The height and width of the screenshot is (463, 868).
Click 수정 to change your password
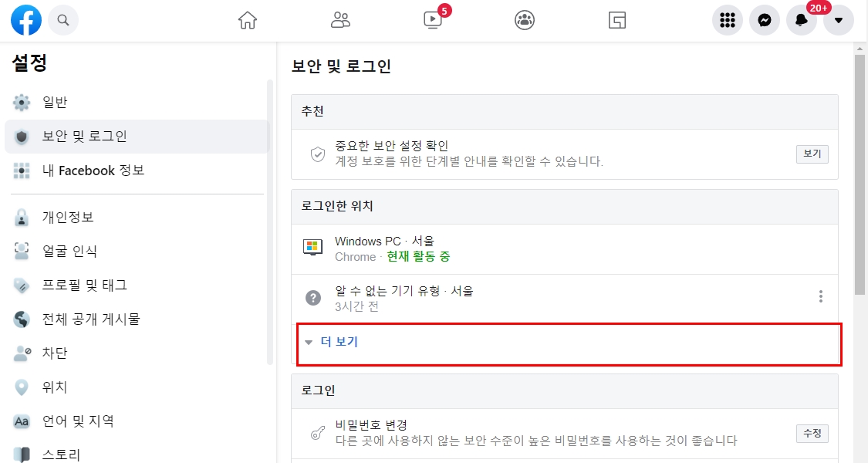(x=812, y=433)
